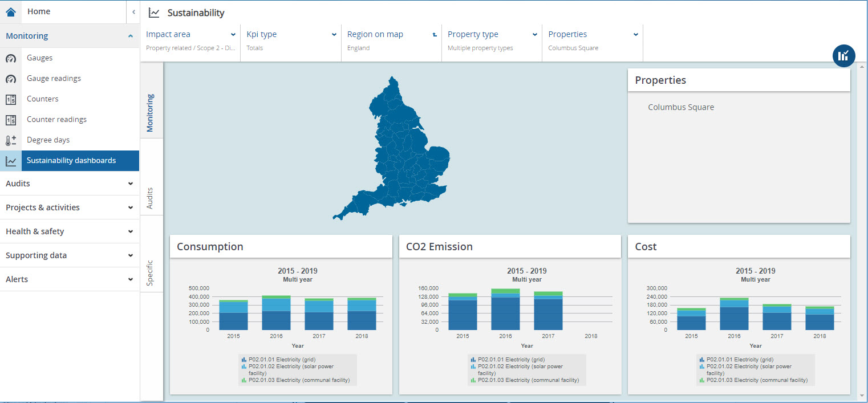This screenshot has height=403, width=868.
Task: Click the Sustainability dashboards chart icon
Action: coord(11,160)
